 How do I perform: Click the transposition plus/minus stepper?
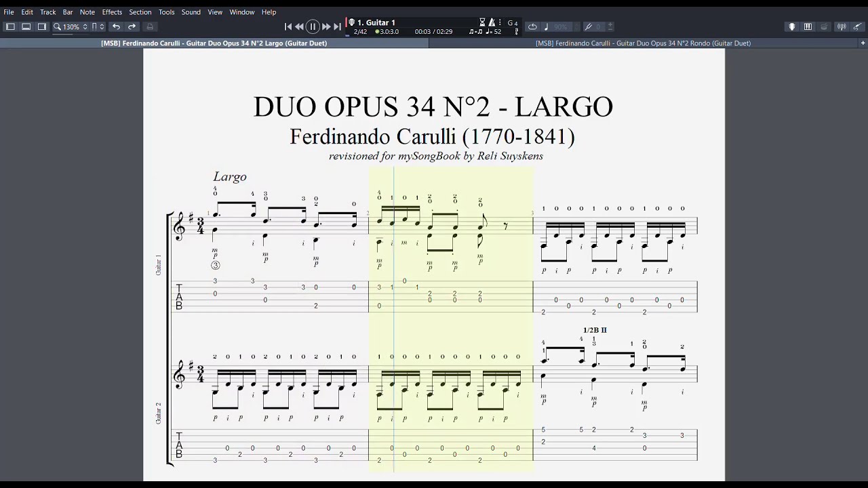[610, 26]
